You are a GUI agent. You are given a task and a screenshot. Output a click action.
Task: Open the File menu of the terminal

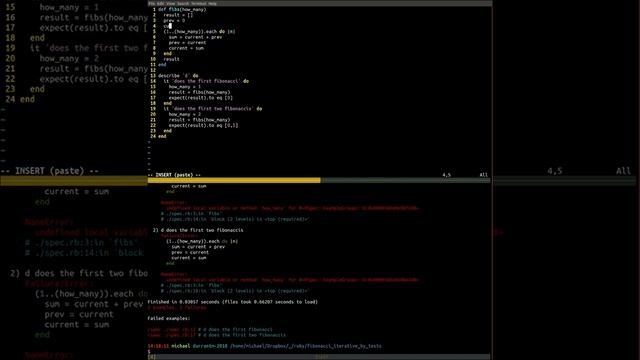(151, 3)
